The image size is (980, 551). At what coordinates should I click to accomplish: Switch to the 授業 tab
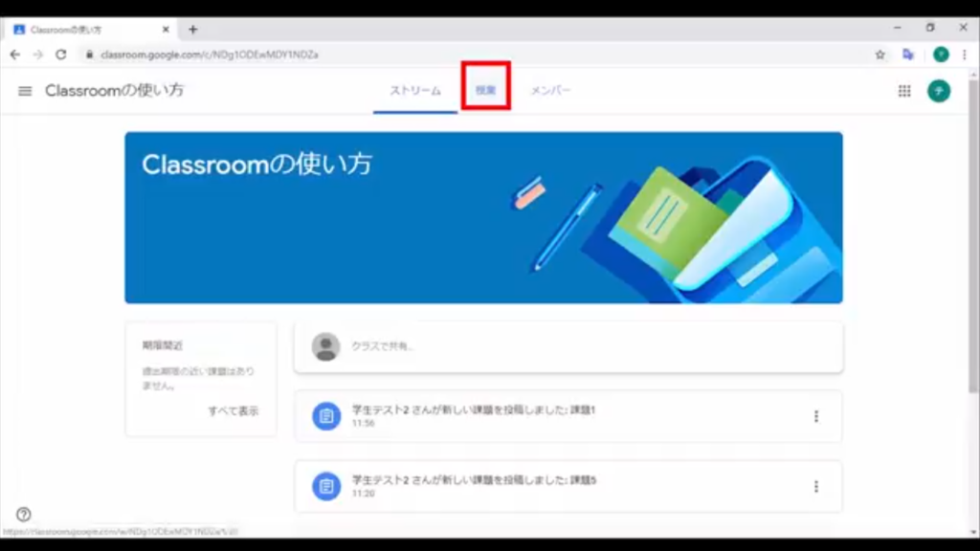[x=485, y=90]
